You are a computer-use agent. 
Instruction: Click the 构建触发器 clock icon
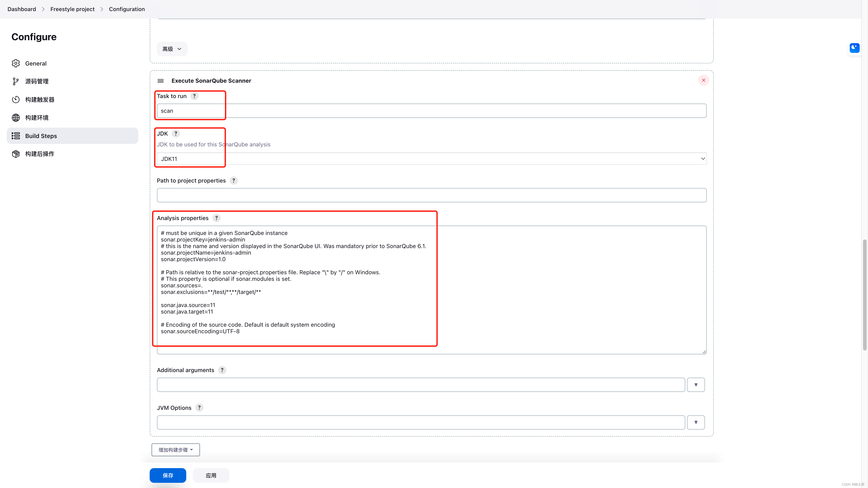pyautogui.click(x=16, y=99)
